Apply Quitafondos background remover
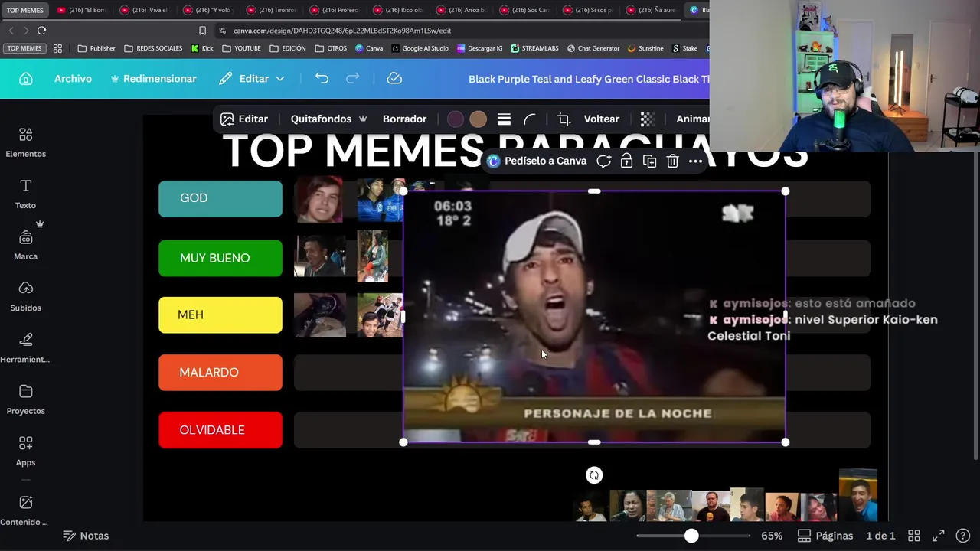The height and width of the screenshot is (551, 980). click(328, 119)
